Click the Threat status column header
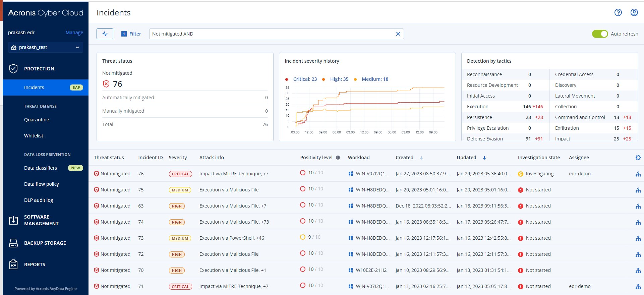Screen dimensions: 644x295 click(x=109, y=158)
